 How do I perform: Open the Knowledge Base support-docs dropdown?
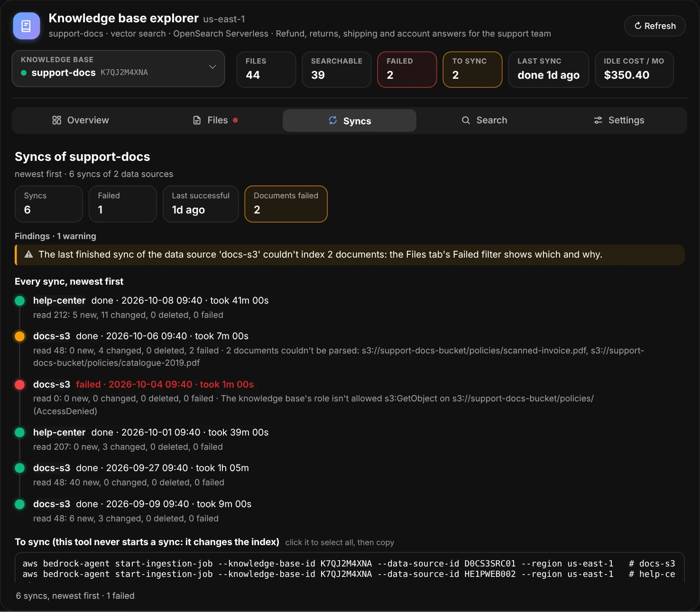point(118,68)
